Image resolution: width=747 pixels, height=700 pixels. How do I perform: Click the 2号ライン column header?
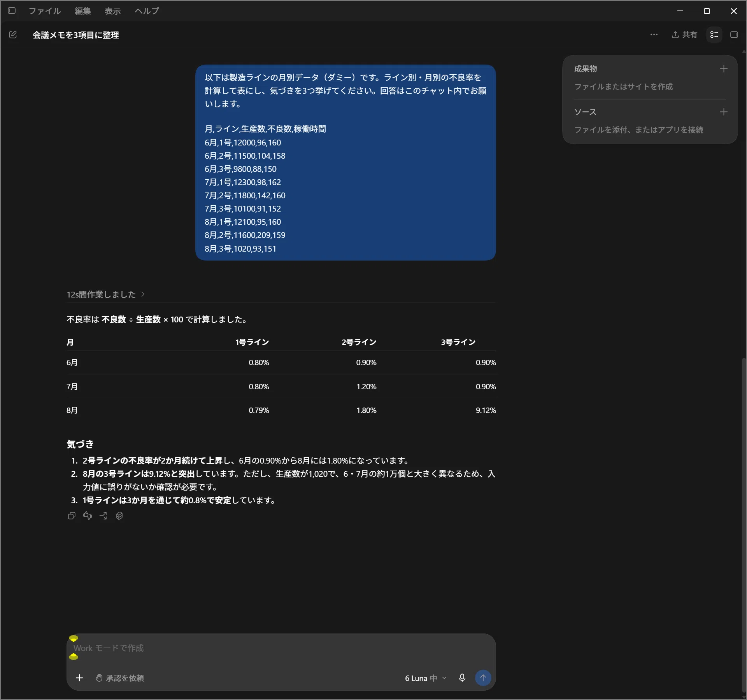pos(359,342)
